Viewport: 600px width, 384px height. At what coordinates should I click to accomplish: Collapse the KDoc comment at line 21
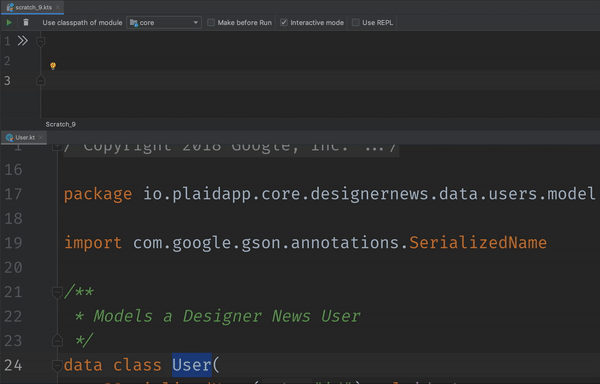(57, 292)
